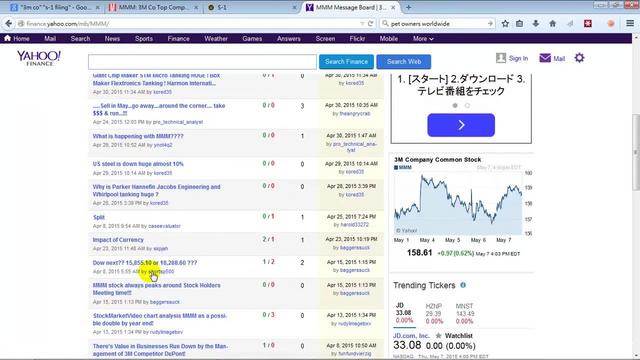This screenshot has width=640, height=360.
Task: Open Mail in Yahoo navigation bar
Action: [x=50, y=38]
